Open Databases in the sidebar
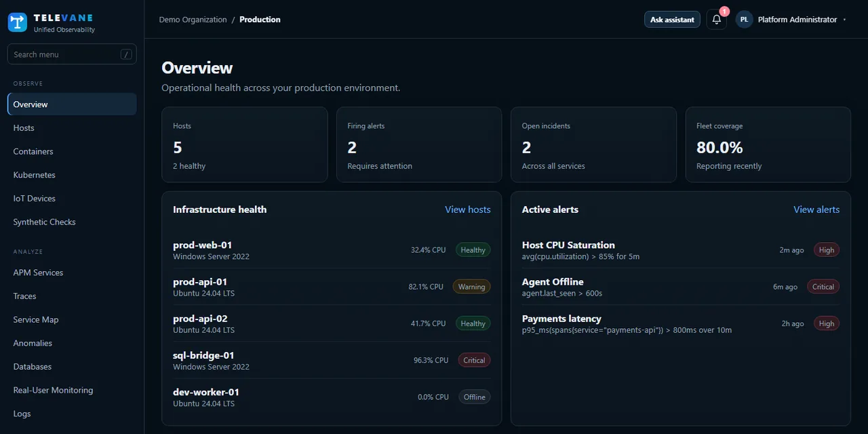This screenshot has width=868, height=434. (72, 367)
